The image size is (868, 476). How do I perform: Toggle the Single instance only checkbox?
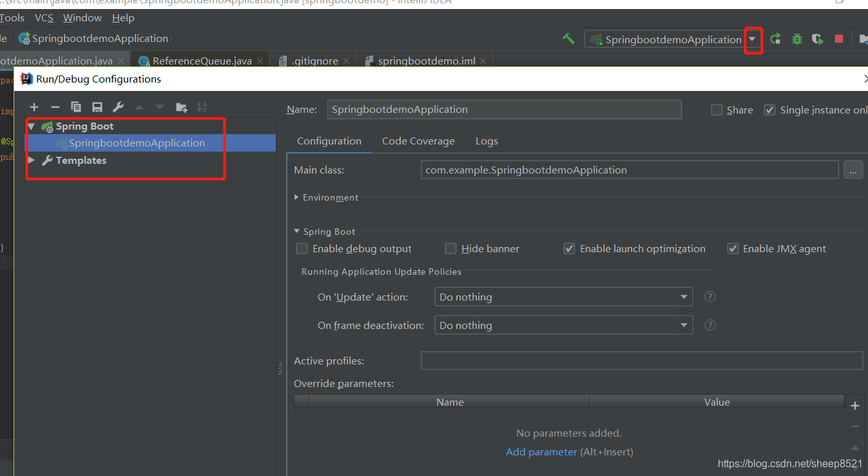(769, 110)
